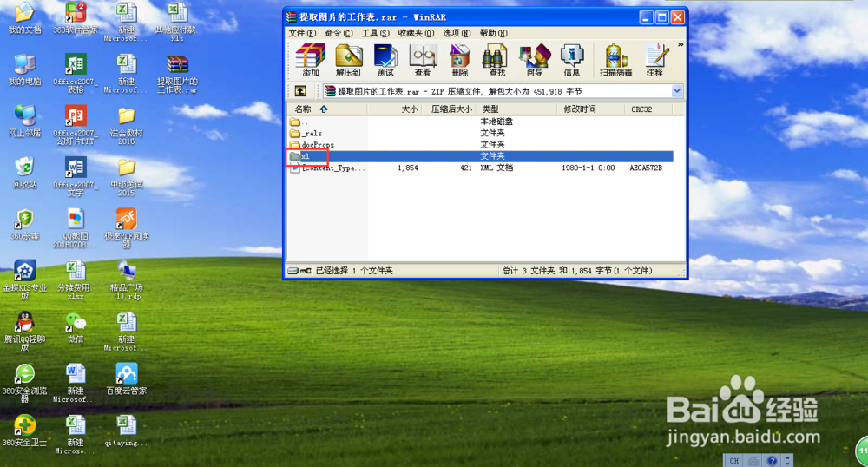
Task: Open the archive path dropdown arrow
Action: [677, 91]
